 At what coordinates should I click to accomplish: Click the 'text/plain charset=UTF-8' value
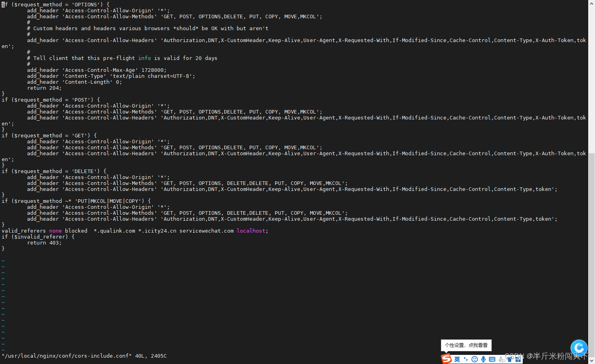tap(151, 76)
